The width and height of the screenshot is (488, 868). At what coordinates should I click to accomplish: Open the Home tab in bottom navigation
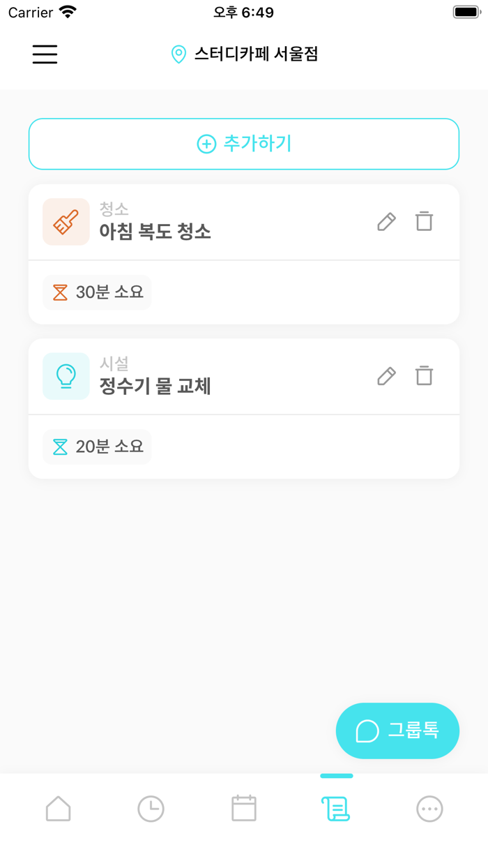coord(58,807)
